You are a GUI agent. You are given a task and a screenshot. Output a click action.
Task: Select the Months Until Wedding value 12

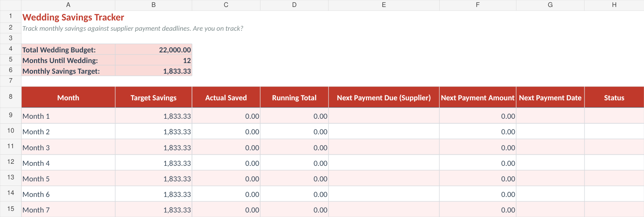(x=153, y=60)
